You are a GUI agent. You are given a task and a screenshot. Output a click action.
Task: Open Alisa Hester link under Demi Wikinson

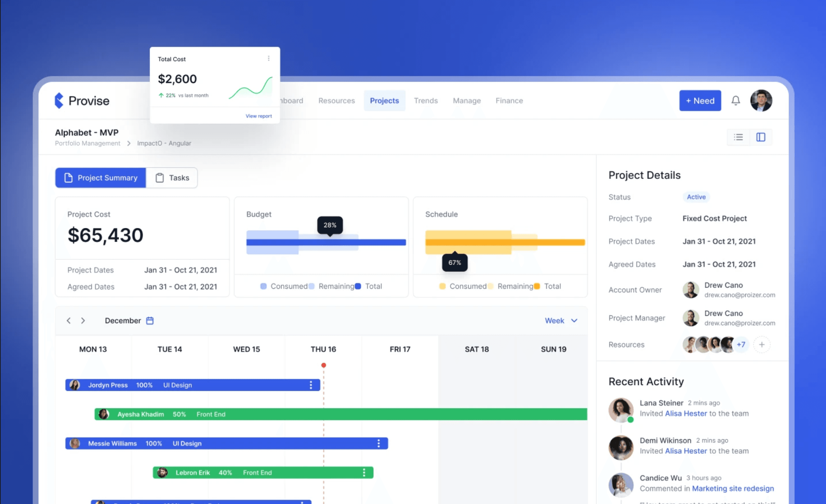point(686,451)
